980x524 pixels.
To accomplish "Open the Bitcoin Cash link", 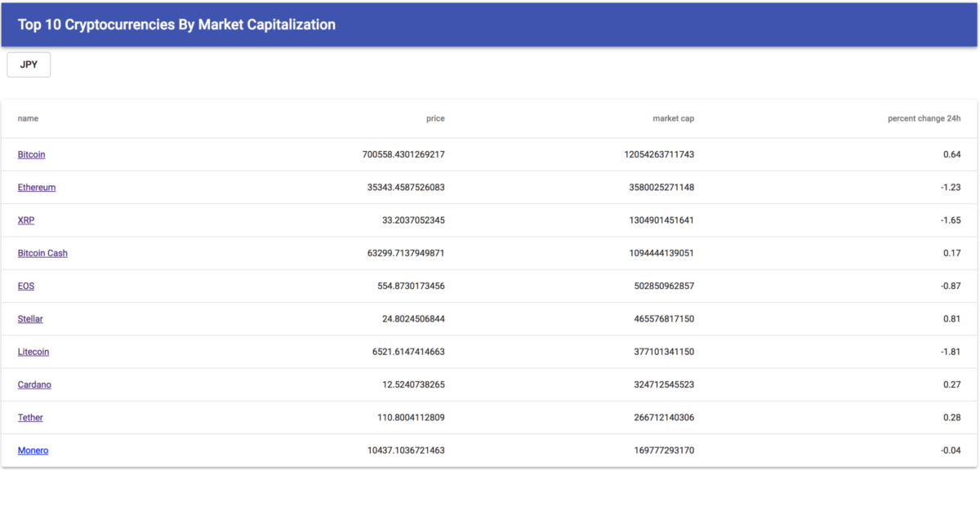I will click(42, 253).
